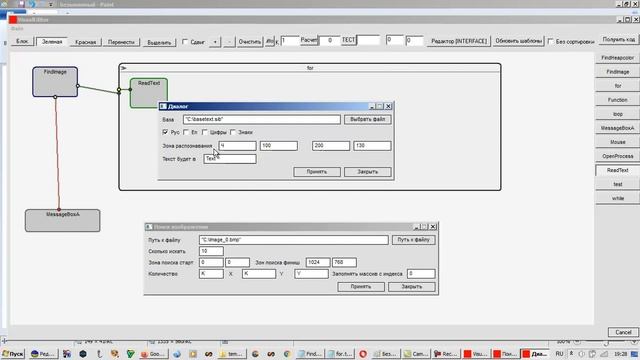Click the Заполнять массив с индекса field
Image resolution: width=640 pixels, height=360 pixels.
click(421, 274)
